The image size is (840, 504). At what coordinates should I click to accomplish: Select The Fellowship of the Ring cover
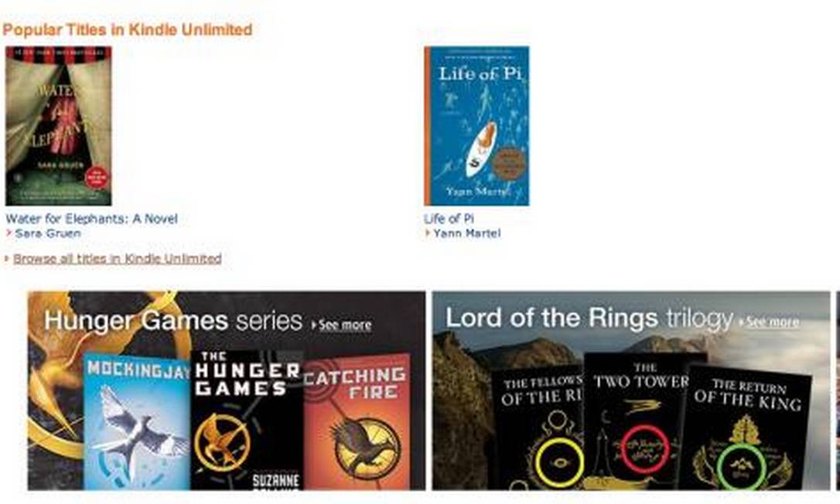[x=538, y=427]
